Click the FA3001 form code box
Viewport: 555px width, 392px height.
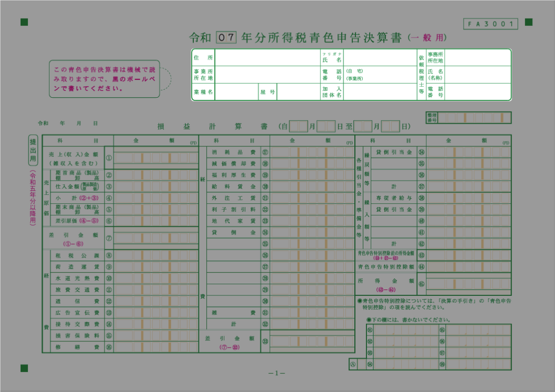491,24
